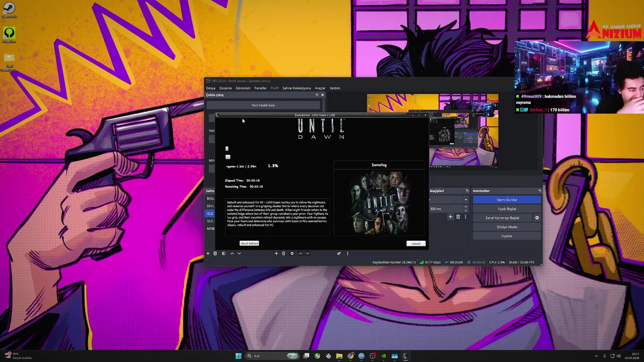Cancel the Until Dawn installation
The width and height of the screenshot is (644, 362).
(416, 243)
